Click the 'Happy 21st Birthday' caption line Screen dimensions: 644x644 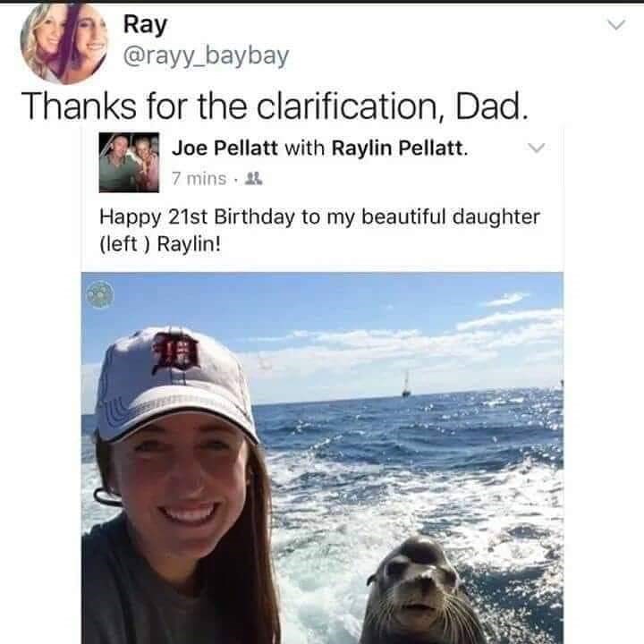[319, 216]
